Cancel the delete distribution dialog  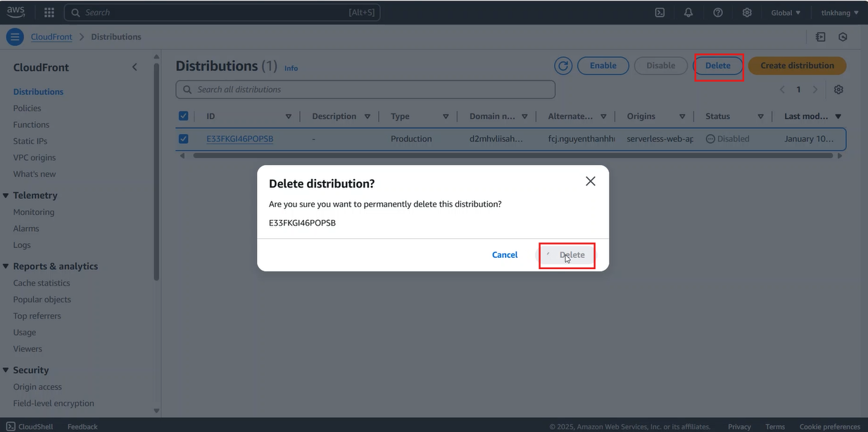(505, 255)
